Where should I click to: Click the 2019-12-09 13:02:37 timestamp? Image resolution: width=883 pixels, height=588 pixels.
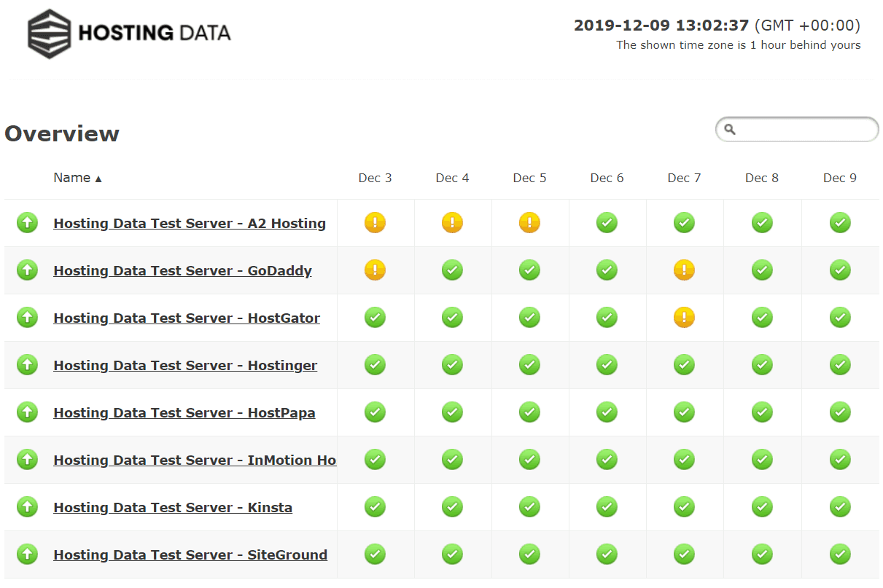661,26
